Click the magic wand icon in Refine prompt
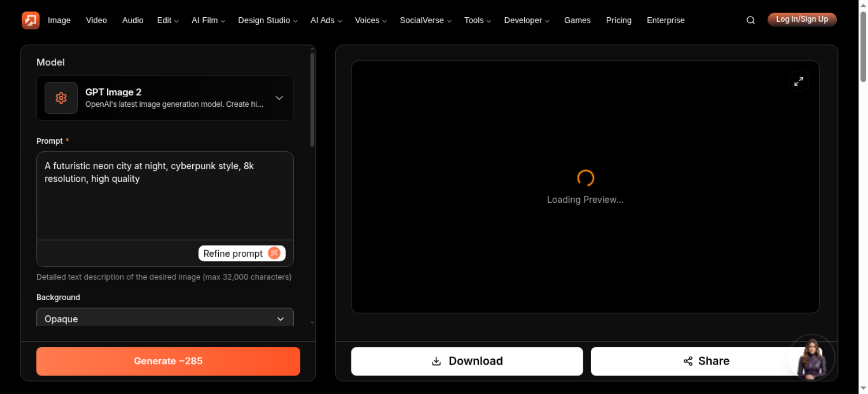This screenshot has width=868, height=394. coord(274,253)
